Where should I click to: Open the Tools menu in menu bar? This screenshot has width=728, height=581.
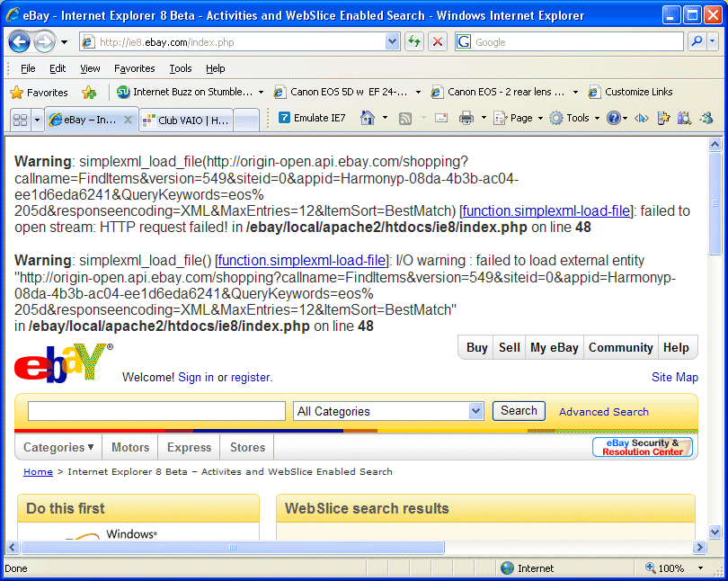point(181,68)
